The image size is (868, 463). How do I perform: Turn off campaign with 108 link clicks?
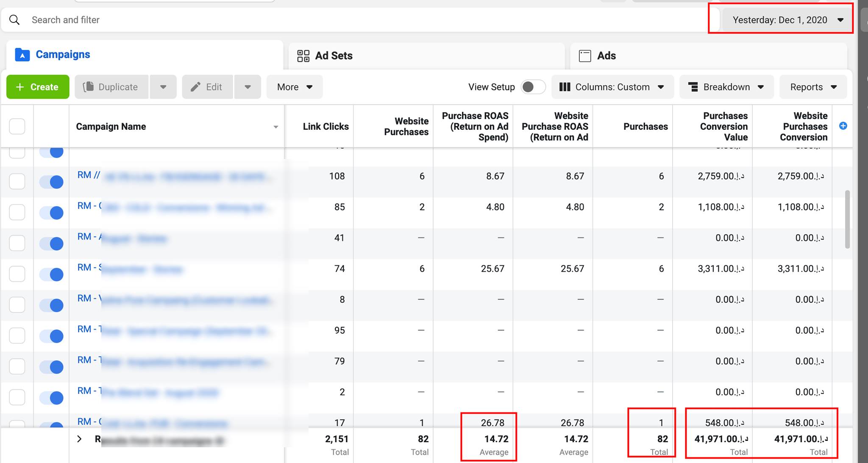tap(51, 182)
